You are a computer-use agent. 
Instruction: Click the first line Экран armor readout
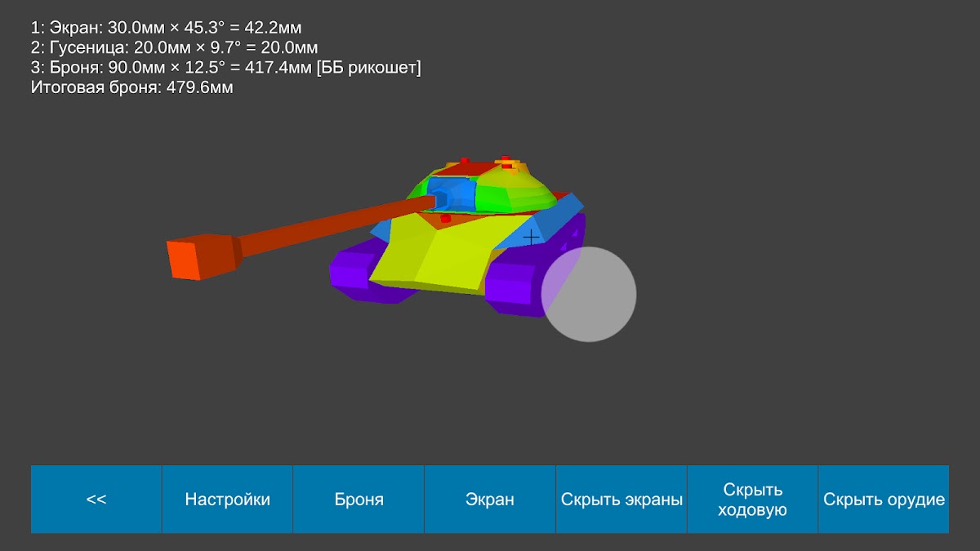pyautogui.click(x=166, y=28)
